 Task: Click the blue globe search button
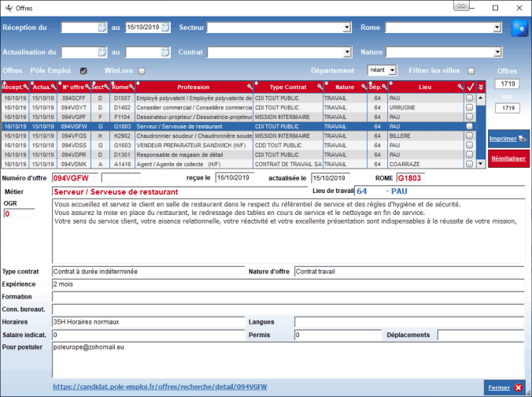coord(519,28)
